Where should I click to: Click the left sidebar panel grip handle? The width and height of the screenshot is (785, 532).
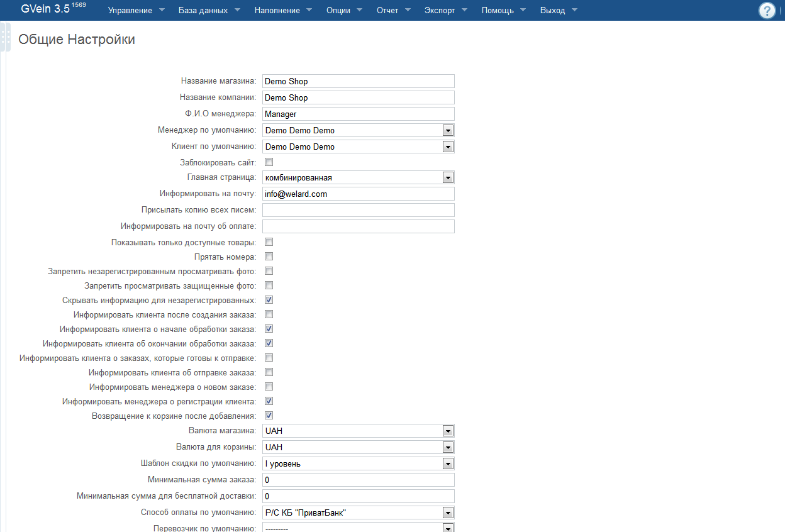click(3, 38)
